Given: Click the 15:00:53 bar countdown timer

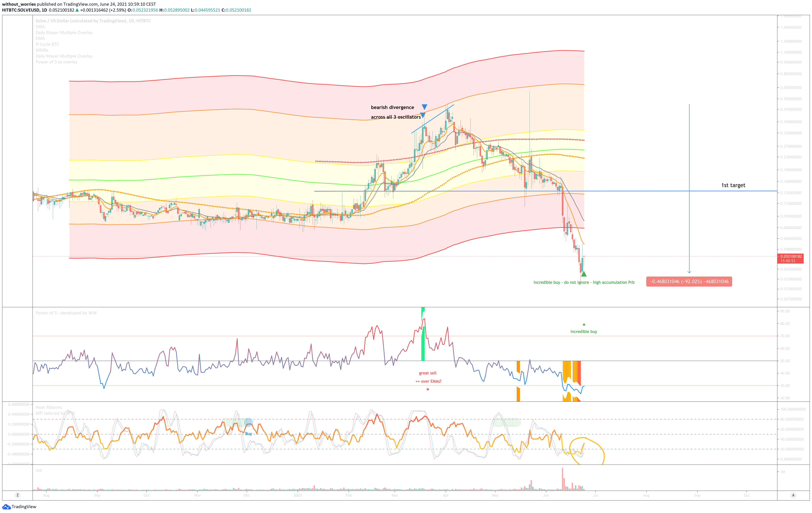Looking at the screenshot, I should point(788,261).
